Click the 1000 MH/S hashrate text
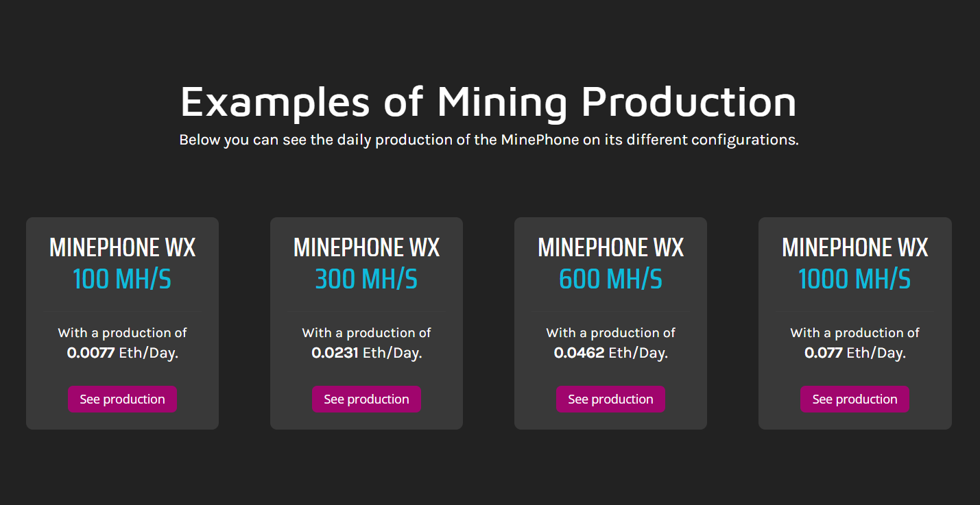 pyautogui.click(x=854, y=280)
